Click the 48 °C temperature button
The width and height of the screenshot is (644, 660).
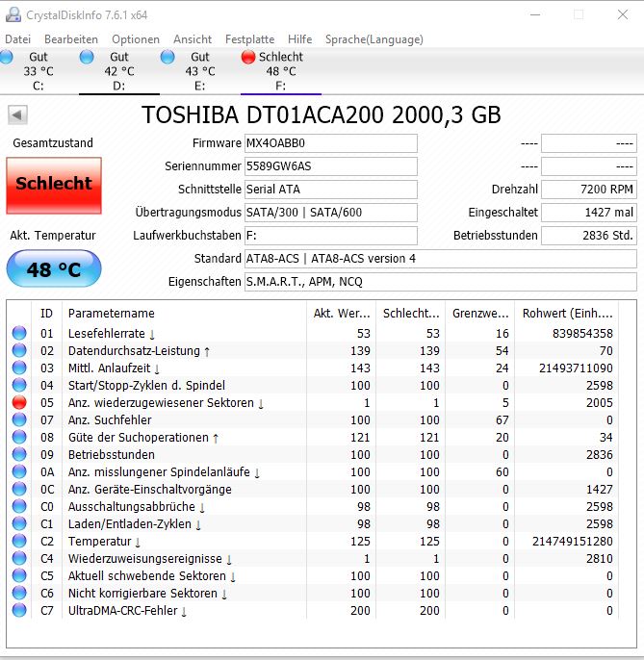pyautogui.click(x=54, y=269)
